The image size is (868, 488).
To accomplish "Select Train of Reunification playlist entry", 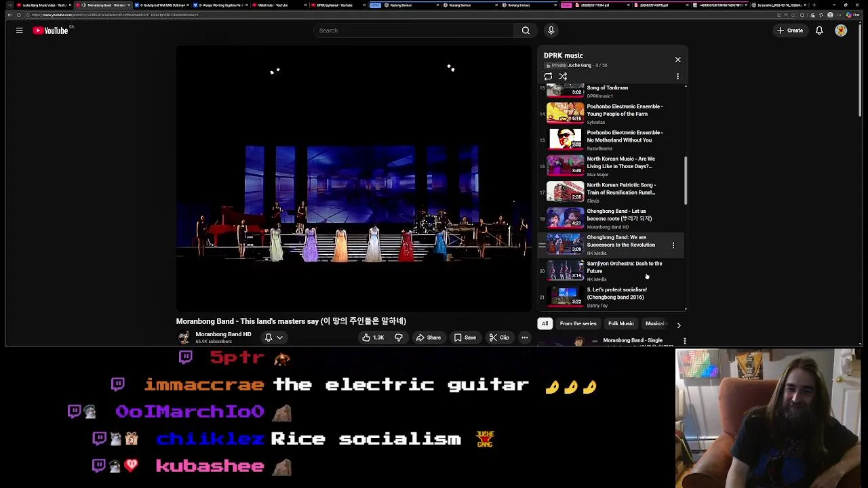I will coord(610,192).
